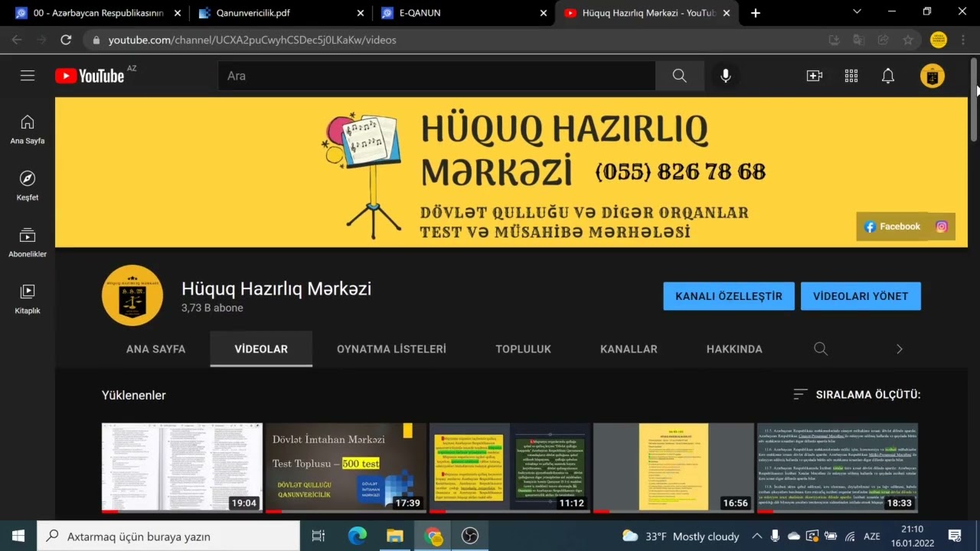The height and width of the screenshot is (551, 980).
Task: Close the E-QANUN tab
Action: (x=544, y=13)
